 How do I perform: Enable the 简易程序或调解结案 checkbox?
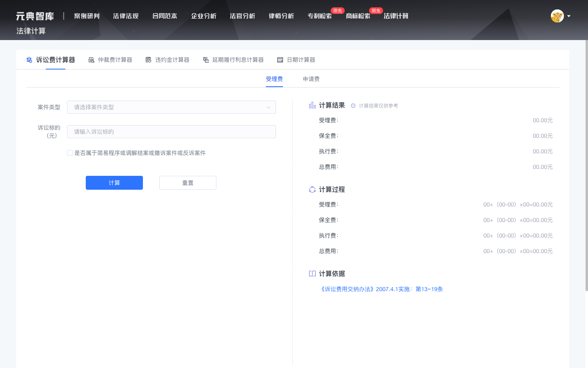click(x=70, y=153)
